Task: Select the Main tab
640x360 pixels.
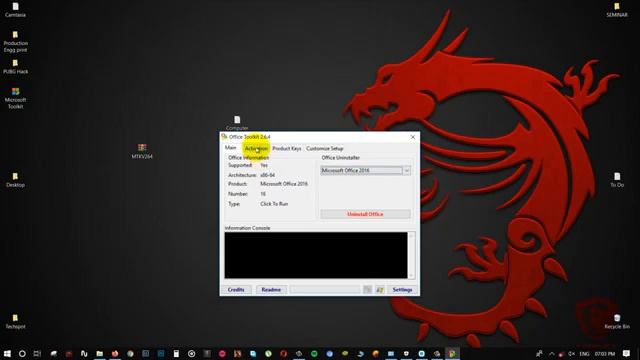Action: [231, 148]
